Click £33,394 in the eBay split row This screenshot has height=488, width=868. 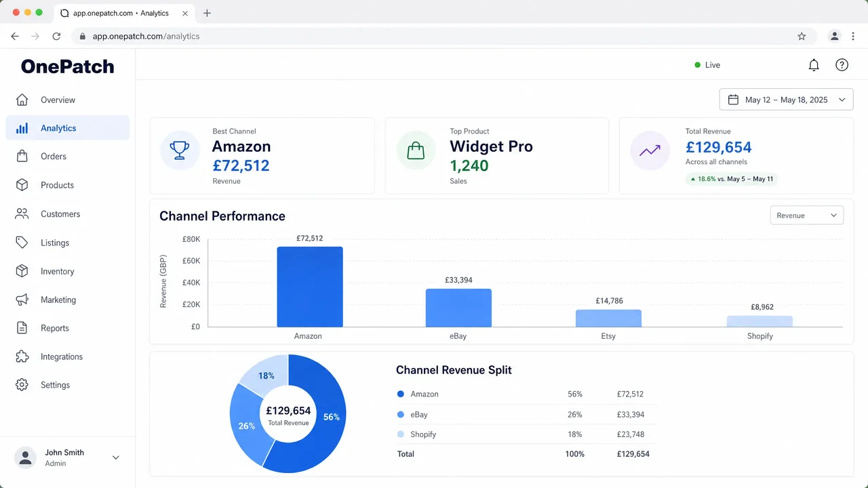631,414
